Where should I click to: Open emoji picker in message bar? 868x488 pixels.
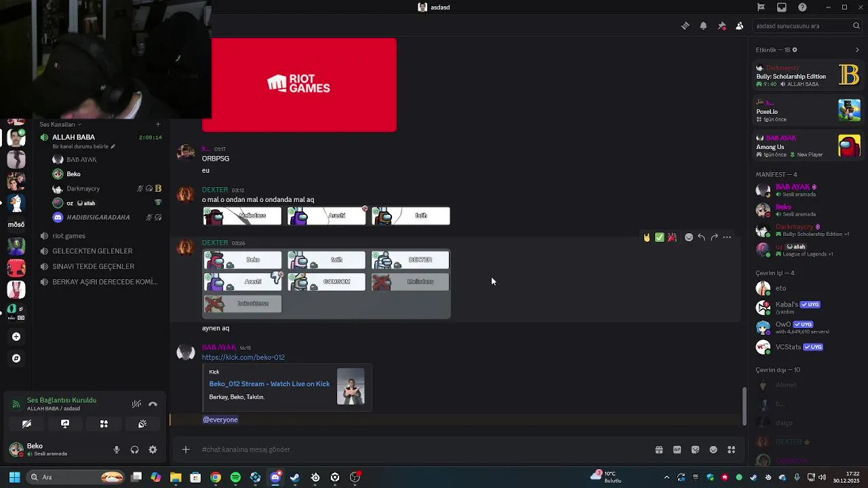[x=713, y=449]
